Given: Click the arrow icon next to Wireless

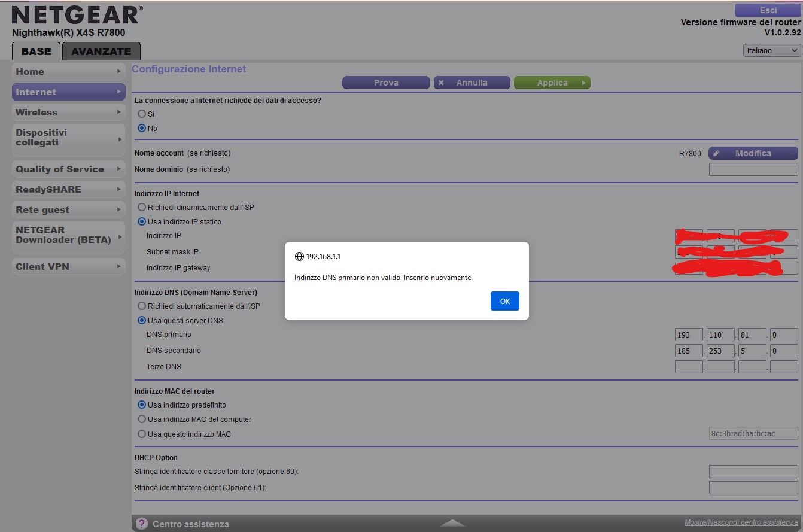Looking at the screenshot, I should click(118, 112).
